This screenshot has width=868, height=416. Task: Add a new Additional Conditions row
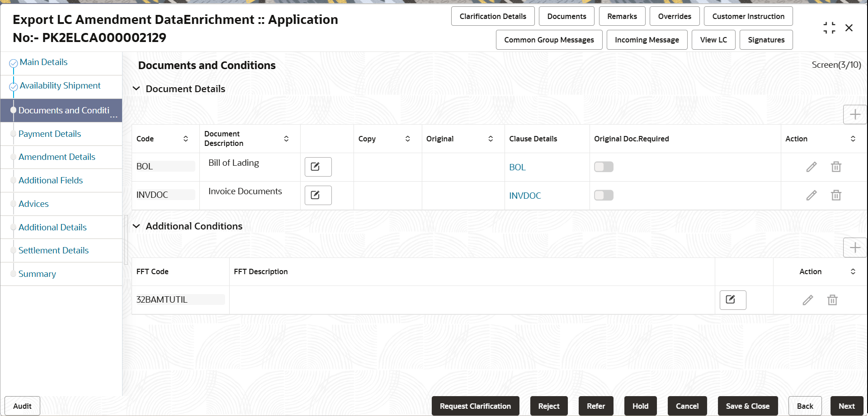854,248
